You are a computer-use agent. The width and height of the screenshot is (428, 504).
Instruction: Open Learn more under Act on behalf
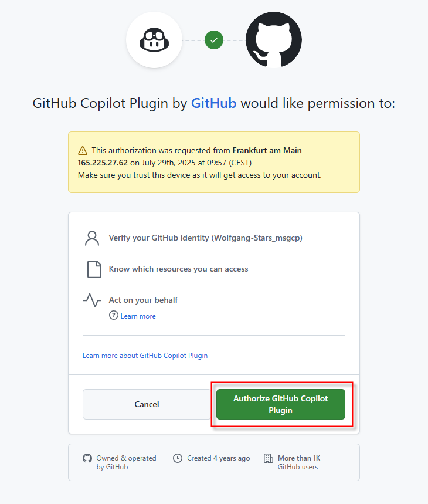click(x=138, y=316)
